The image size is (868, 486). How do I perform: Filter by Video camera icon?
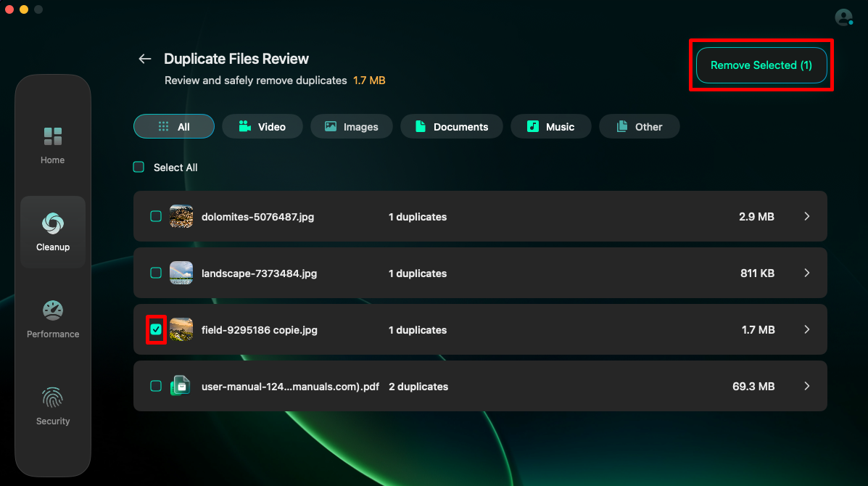tap(244, 126)
